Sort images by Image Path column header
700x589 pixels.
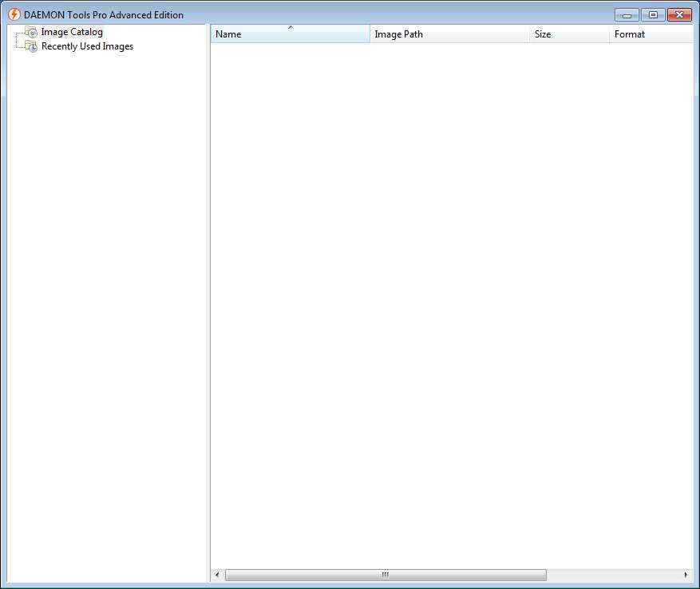tap(398, 34)
